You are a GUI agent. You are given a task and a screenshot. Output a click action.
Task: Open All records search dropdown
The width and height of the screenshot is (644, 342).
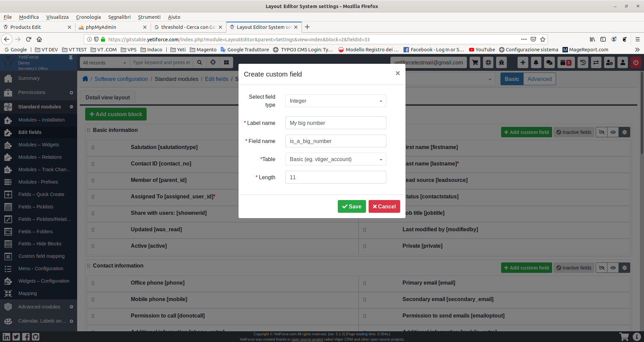(105, 62)
